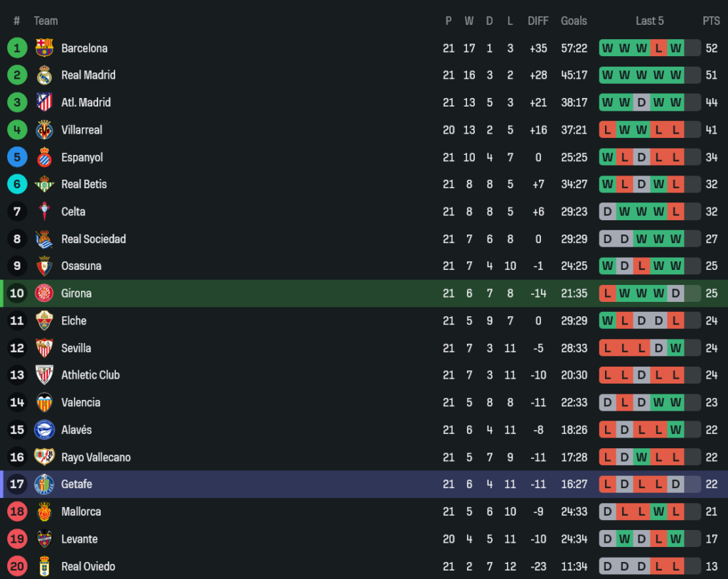Image resolution: width=728 pixels, height=579 pixels.
Task: Click the red position 18 badge
Action: [x=17, y=512]
